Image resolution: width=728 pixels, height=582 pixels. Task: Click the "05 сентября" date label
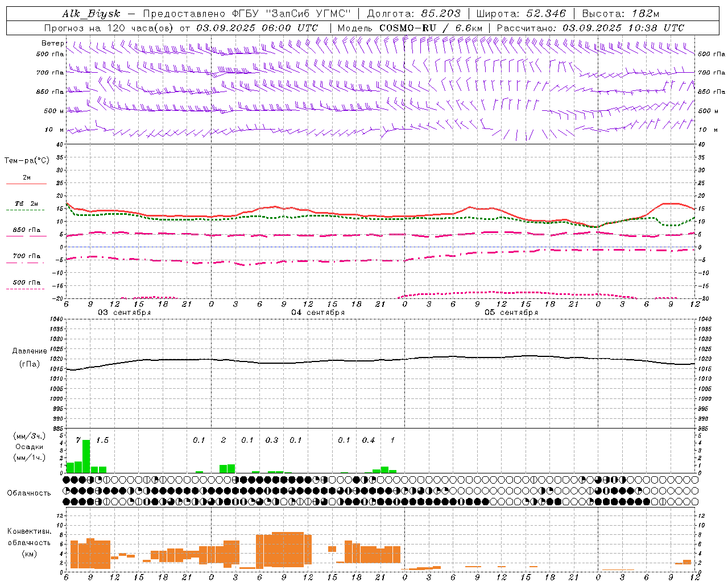511,313
